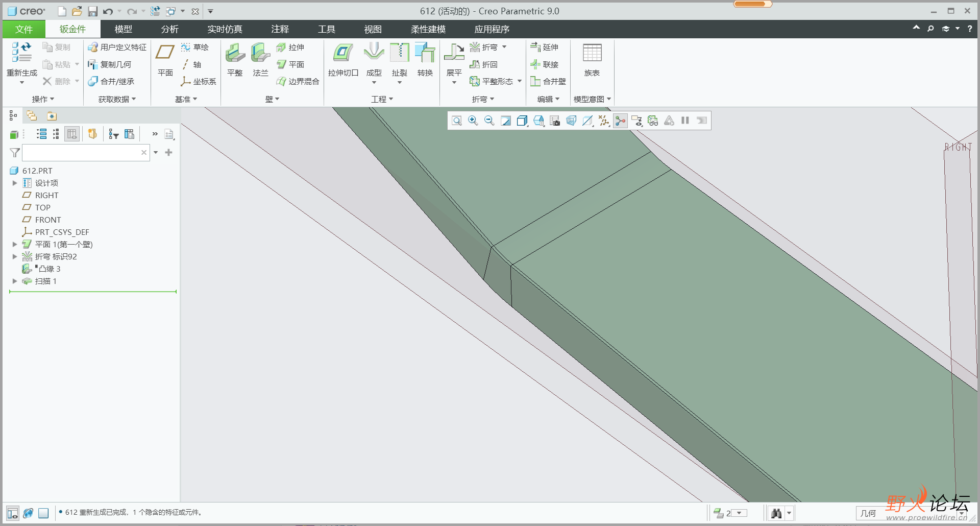Toggle the tree columns display button
The width and height of the screenshot is (980, 526).
point(72,134)
